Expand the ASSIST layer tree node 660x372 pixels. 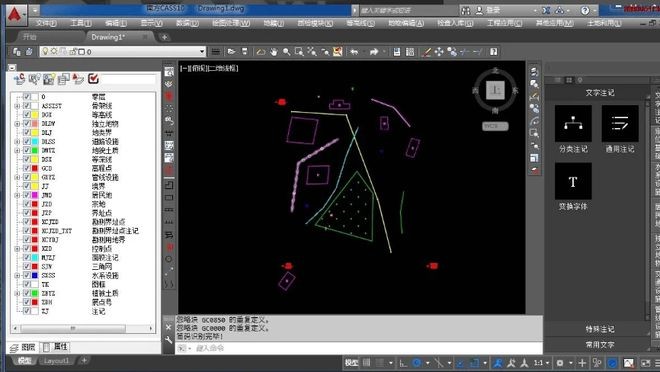click(17, 106)
